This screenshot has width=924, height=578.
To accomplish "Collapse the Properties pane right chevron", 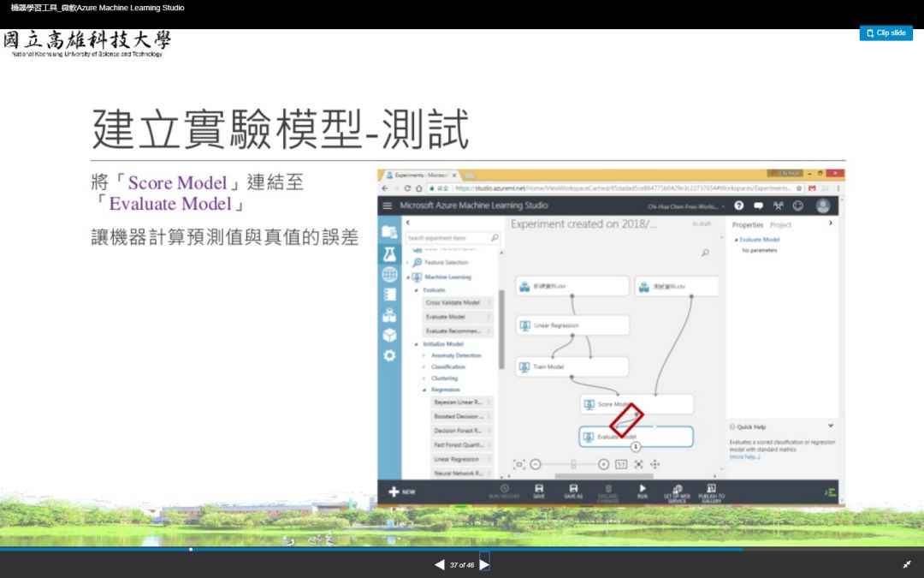I will (830, 223).
